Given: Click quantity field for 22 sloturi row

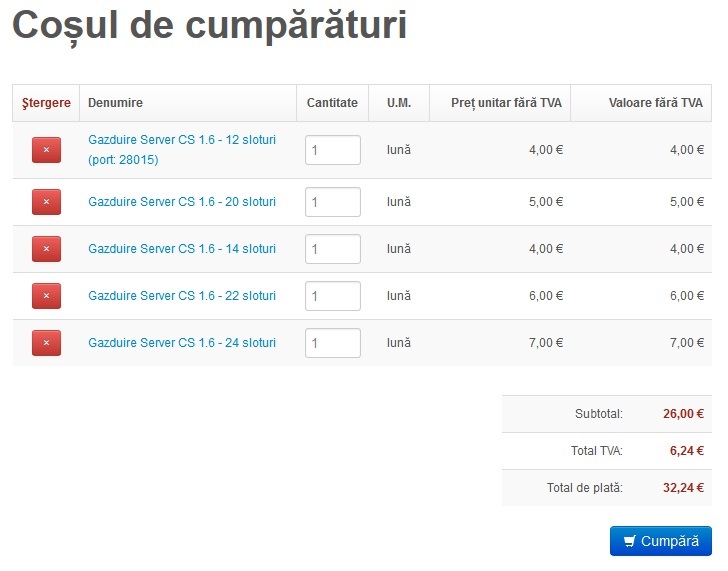Looking at the screenshot, I should click(333, 296).
